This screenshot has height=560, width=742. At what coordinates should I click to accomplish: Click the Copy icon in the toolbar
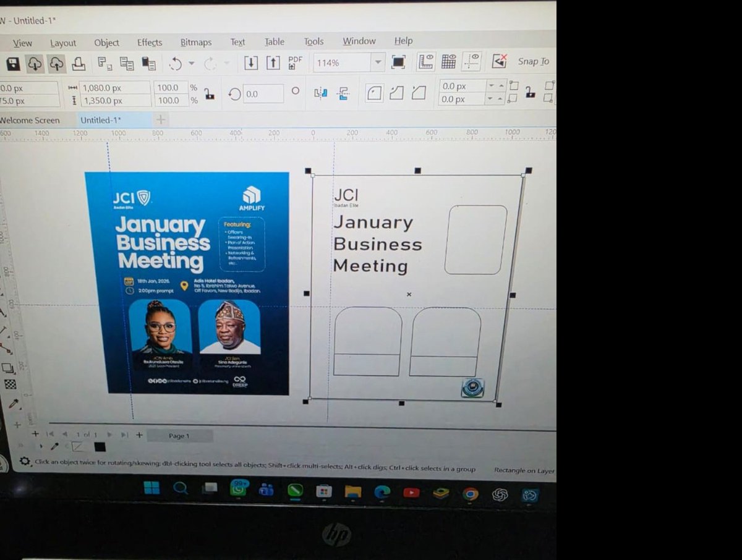[127, 63]
